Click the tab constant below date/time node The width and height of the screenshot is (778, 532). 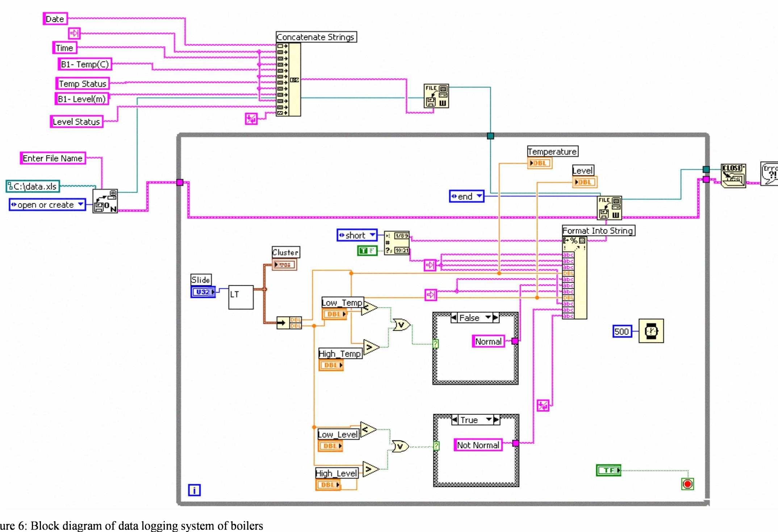tap(430, 265)
